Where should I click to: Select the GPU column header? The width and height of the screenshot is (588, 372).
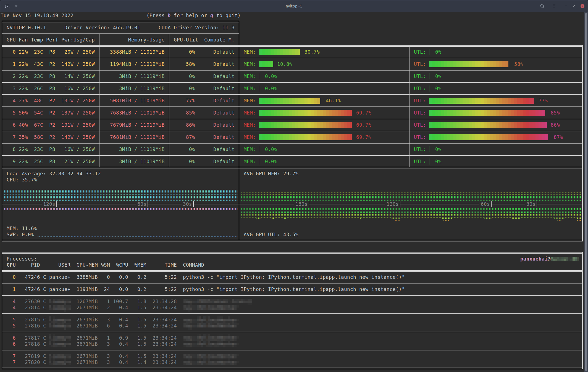[12, 264]
